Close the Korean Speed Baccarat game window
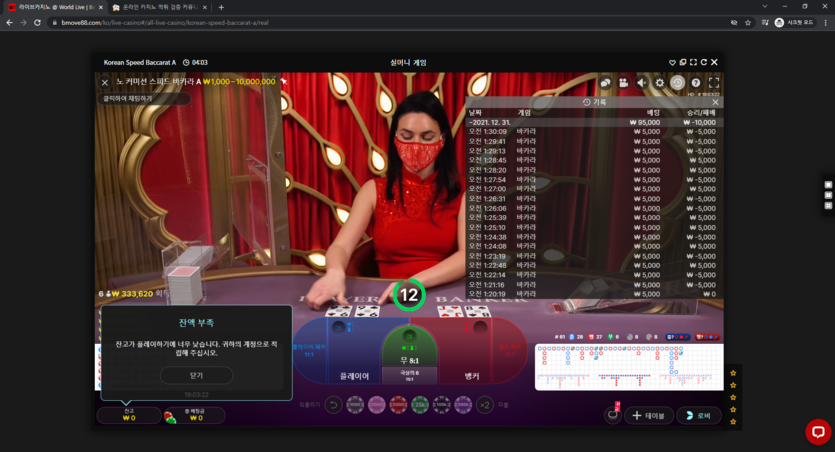The width and height of the screenshot is (835, 452). point(714,62)
